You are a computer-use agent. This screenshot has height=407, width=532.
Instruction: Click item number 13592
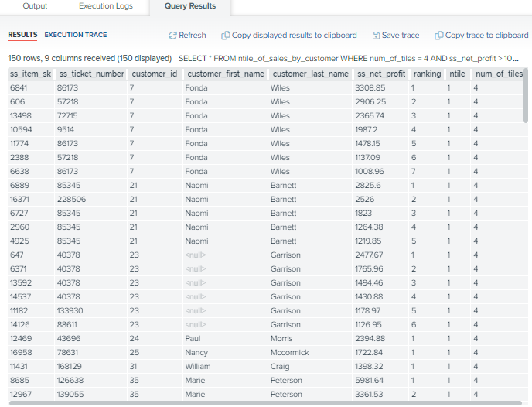[x=21, y=282]
